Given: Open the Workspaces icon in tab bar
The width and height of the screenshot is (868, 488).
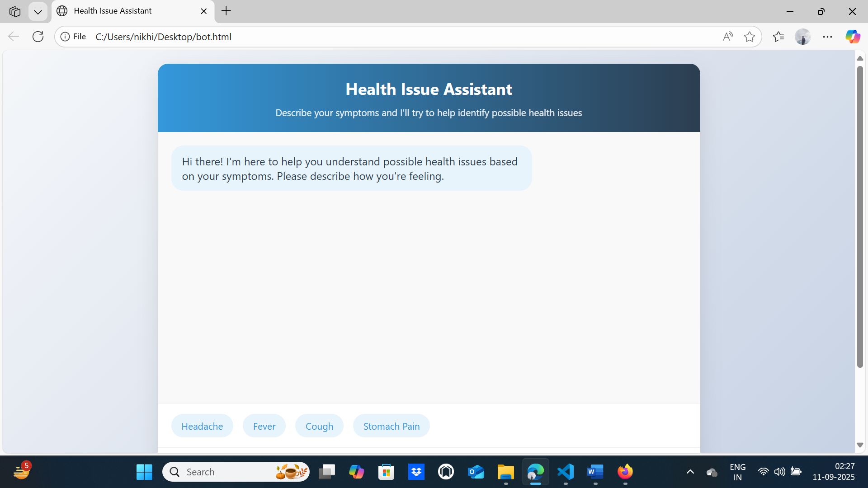Looking at the screenshot, I should [x=15, y=11].
